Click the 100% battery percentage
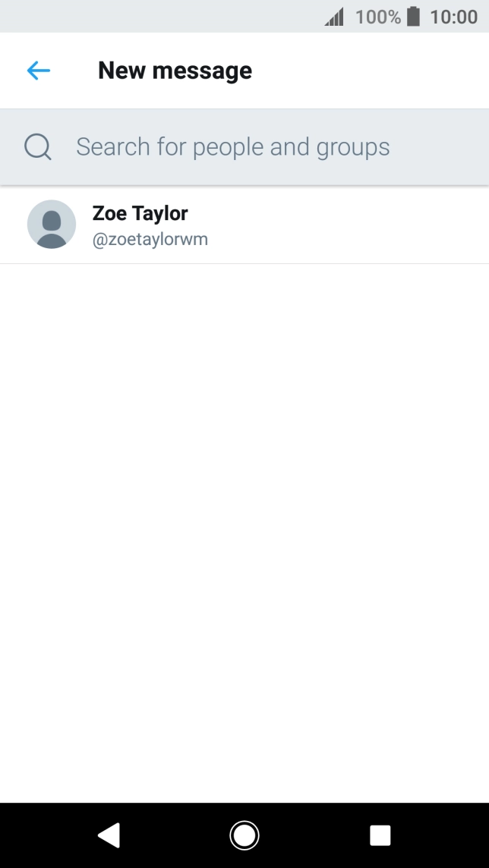489x868 pixels. click(x=377, y=17)
